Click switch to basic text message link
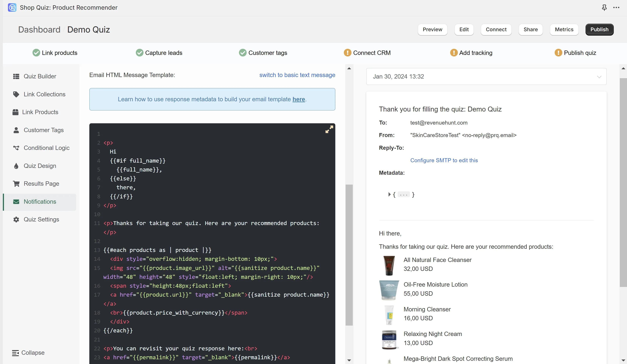Image resolution: width=627 pixels, height=364 pixels. click(x=297, y=75)
